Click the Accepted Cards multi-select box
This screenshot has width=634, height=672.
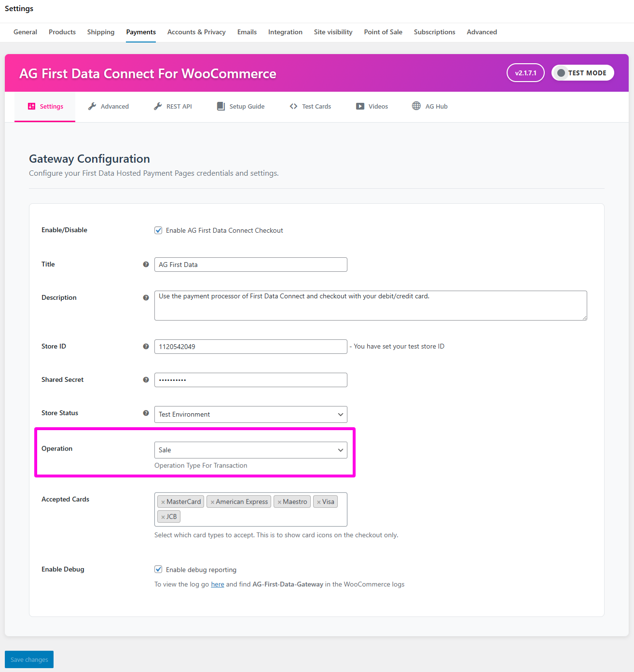click(261, 517)
